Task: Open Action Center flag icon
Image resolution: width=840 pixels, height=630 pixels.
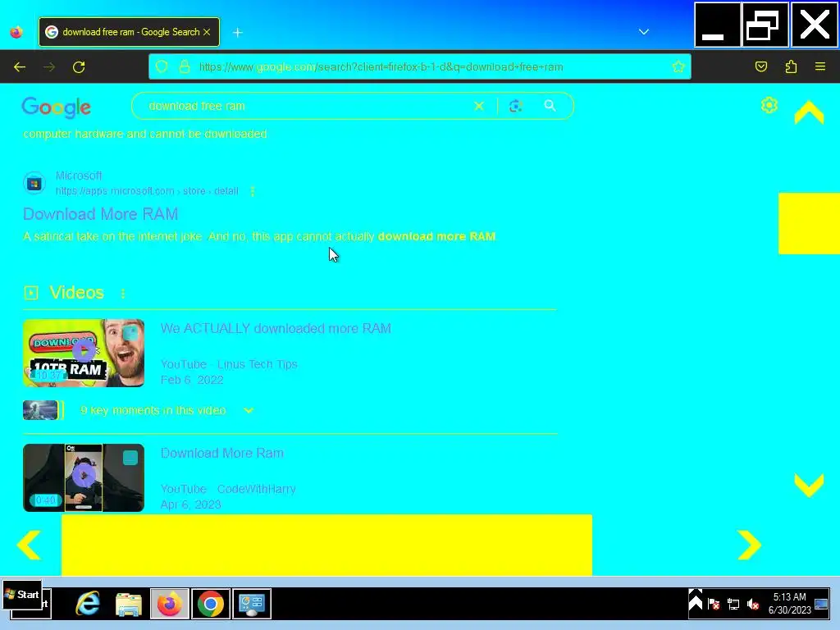Action: tap(713, 605)
